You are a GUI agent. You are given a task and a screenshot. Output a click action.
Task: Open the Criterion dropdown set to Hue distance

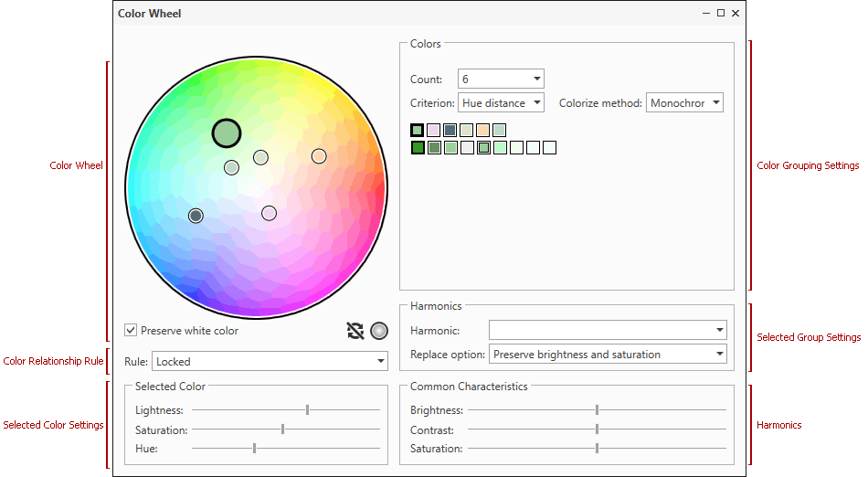(501, 103)
